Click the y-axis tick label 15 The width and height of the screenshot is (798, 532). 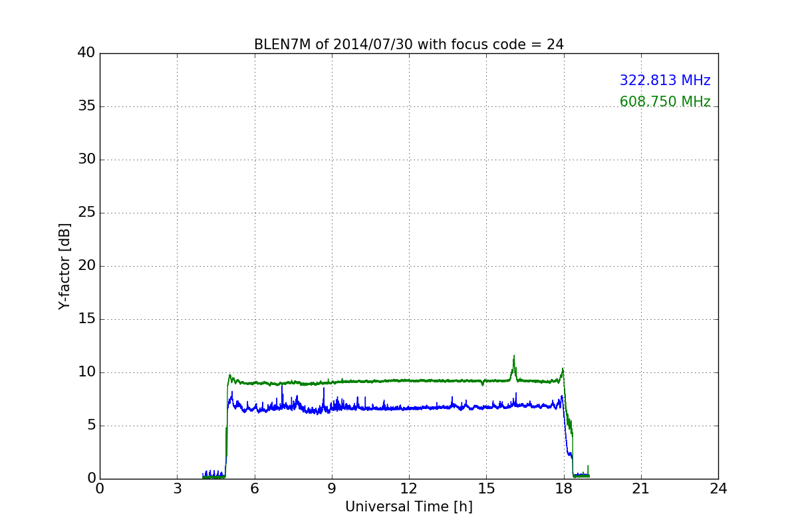[x=86, y=319]
